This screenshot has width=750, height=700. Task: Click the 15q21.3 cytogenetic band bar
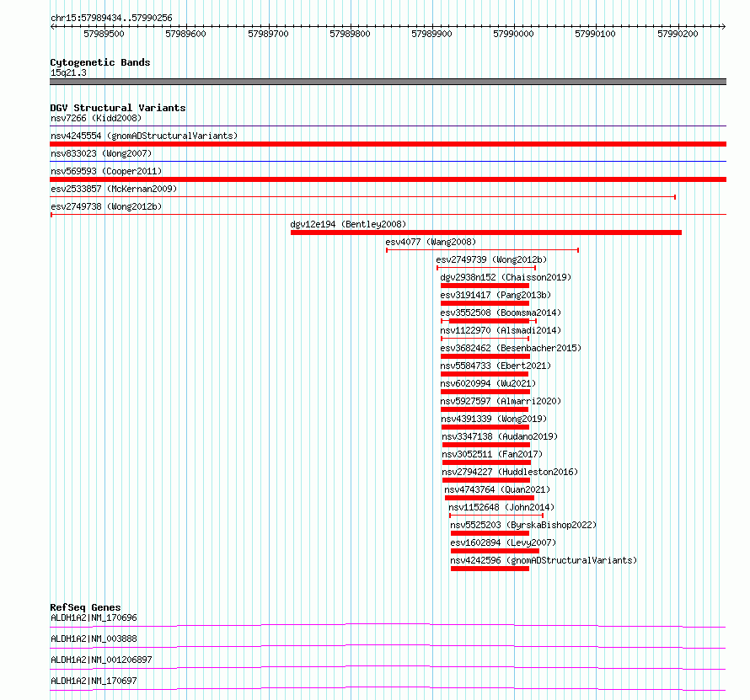388,82
